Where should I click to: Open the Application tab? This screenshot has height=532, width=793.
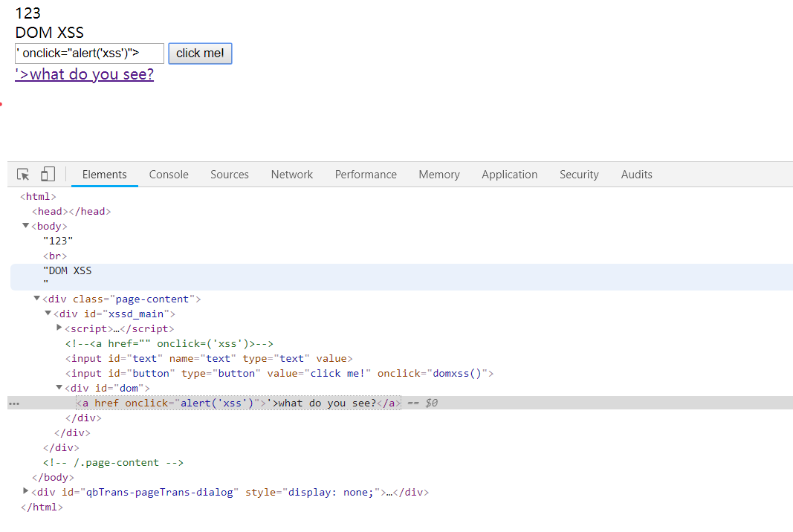tap(509, 175)
